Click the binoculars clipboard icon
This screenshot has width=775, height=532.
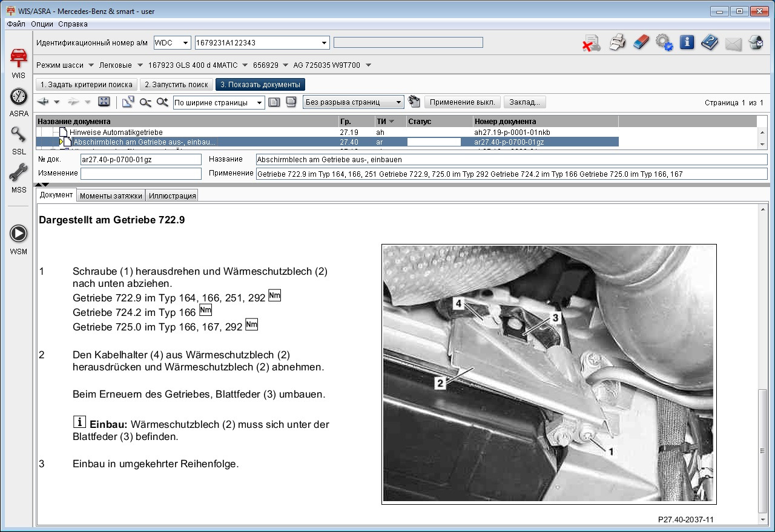pyautogui.click(x=414, y=102)
